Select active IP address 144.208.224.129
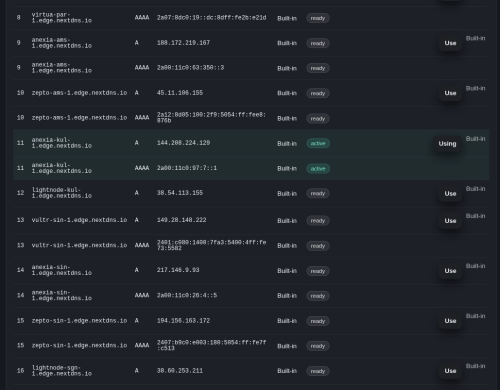Screen dimensions: 500x390 click(183, 143)
